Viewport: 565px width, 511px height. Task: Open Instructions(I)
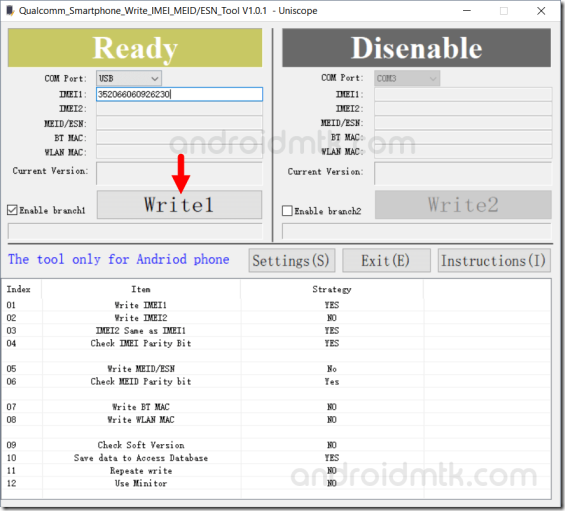pos(494,260)
